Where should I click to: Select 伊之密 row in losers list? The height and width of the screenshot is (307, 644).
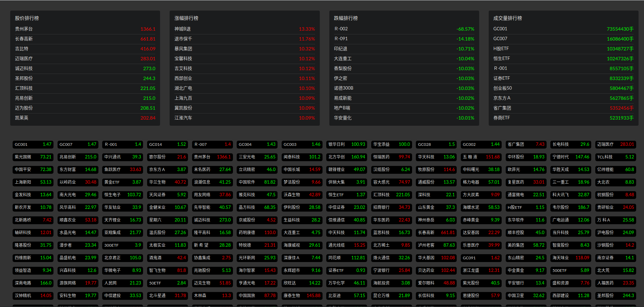[x=404, y=78]
